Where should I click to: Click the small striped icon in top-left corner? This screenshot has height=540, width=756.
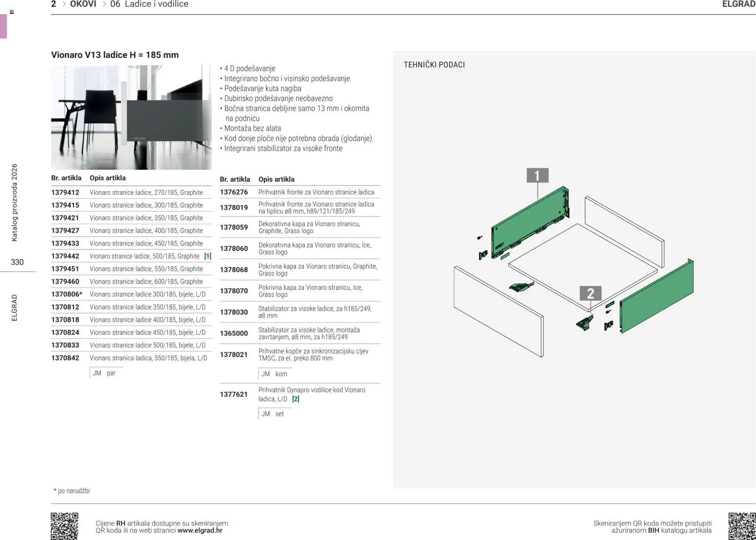click(x=12, y=12)
